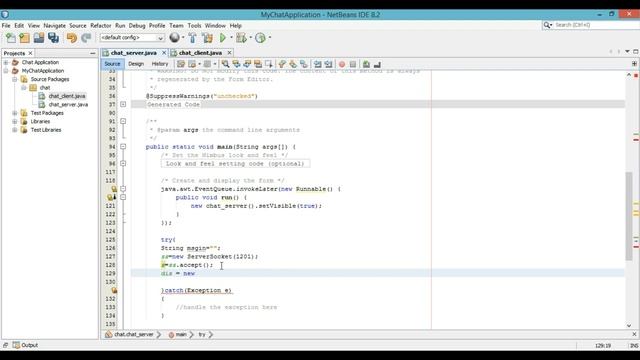Collapse the main method code fold
The height and width of the screenshot is (360, 640).
[x=123, y=147]
